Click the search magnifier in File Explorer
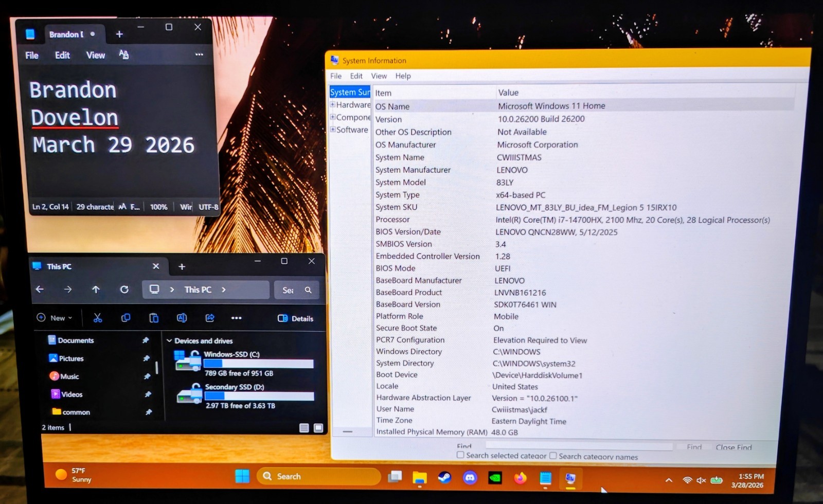 click(308, 290)
